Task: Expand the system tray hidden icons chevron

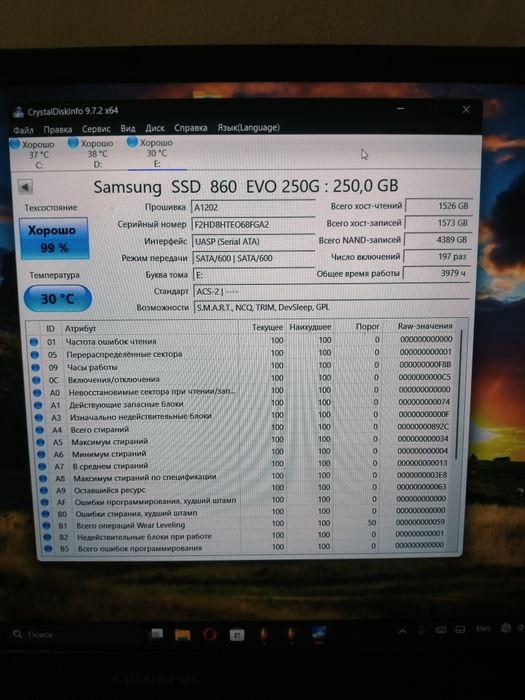Action: coord(402,631)
